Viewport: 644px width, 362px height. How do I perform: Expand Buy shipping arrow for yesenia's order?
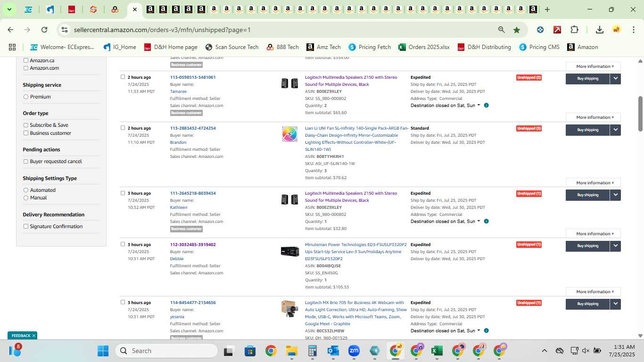coord(615,304)
